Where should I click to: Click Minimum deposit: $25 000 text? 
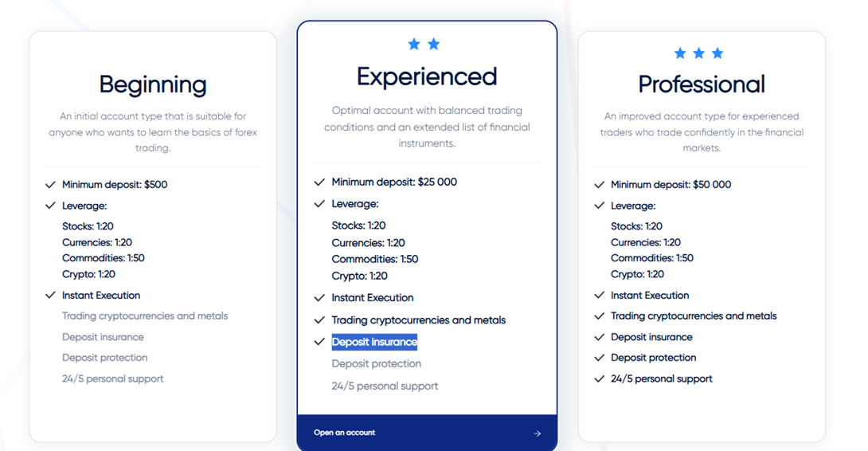394,182
